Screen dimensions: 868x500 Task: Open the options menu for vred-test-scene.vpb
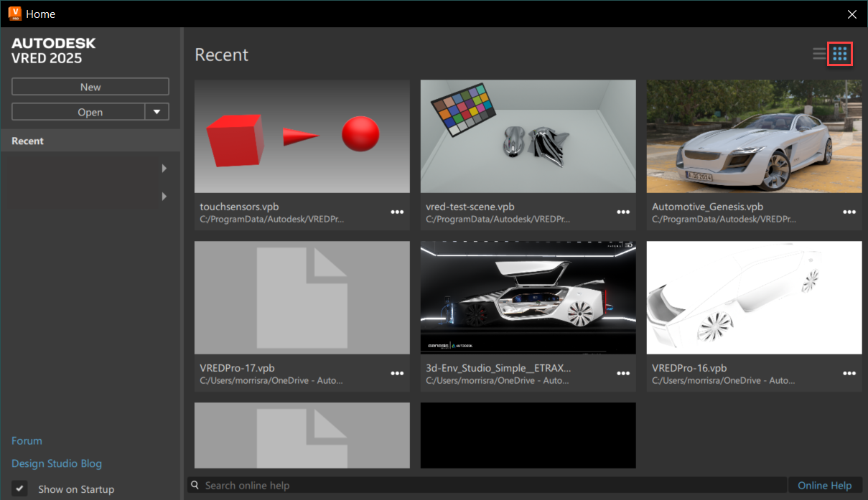pos(623,212)
